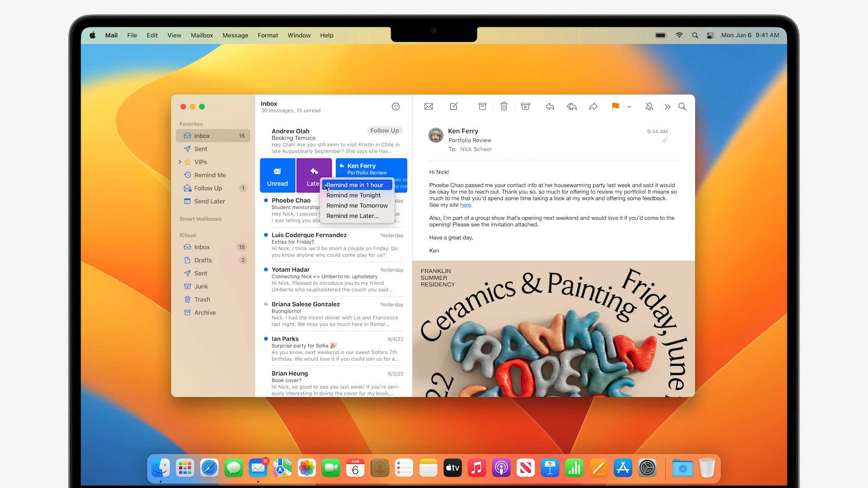Open search with the magnifying glass icon
868x488 pixels.
click(x=682, y=107)
